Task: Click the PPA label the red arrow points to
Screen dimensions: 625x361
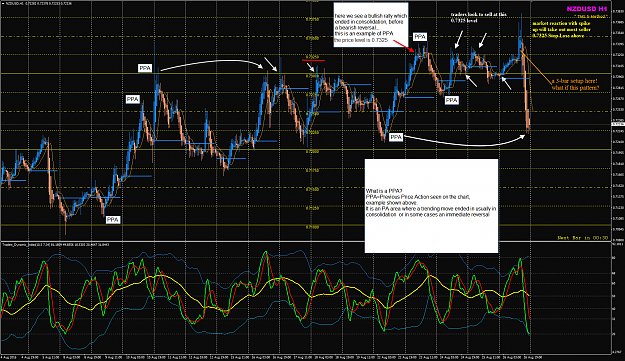Action: coord(420,37)
